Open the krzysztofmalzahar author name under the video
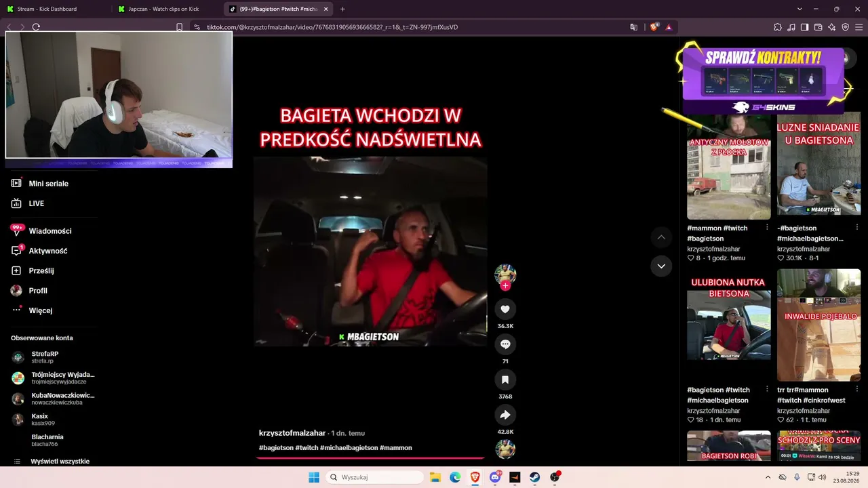The height and width of the screenshot is (488, 868). (x=292, y=433)
